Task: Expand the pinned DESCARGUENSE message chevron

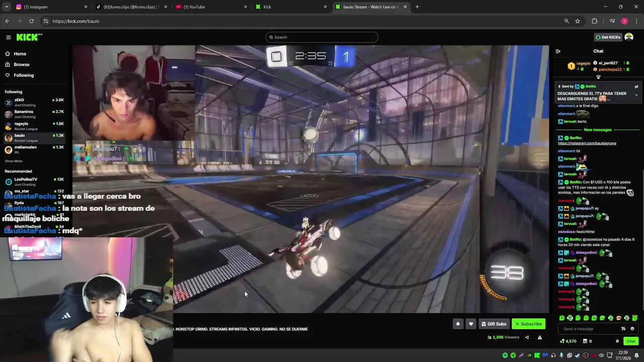Action: pos(636,95)
